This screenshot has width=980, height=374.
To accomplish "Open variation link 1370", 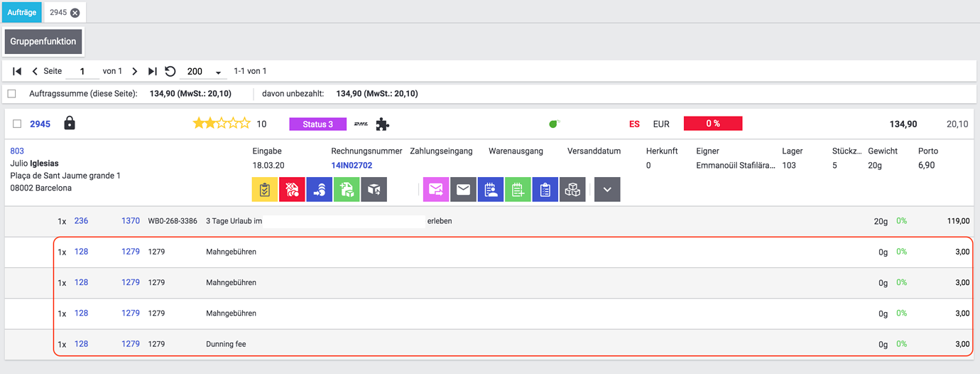I will [131, 221].
